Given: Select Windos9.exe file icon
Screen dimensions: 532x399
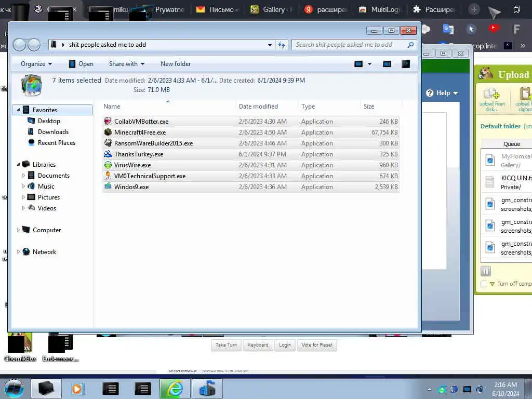Looking at the screenshot, I should 108,187.
